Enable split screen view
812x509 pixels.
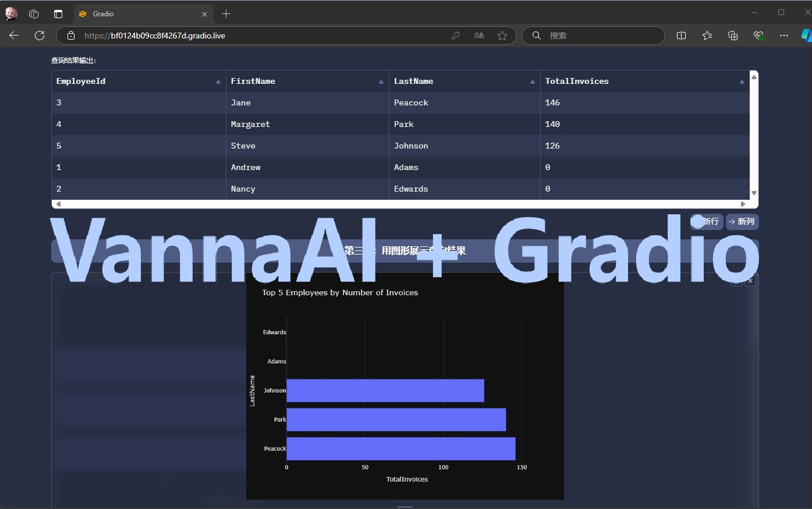click(x=681, y=36)
